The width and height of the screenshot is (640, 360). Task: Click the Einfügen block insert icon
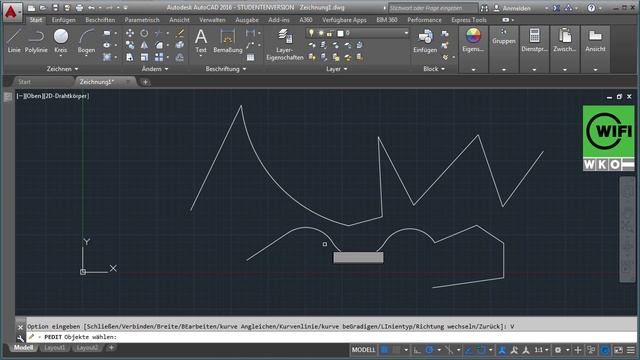click(x=425, y=41)
